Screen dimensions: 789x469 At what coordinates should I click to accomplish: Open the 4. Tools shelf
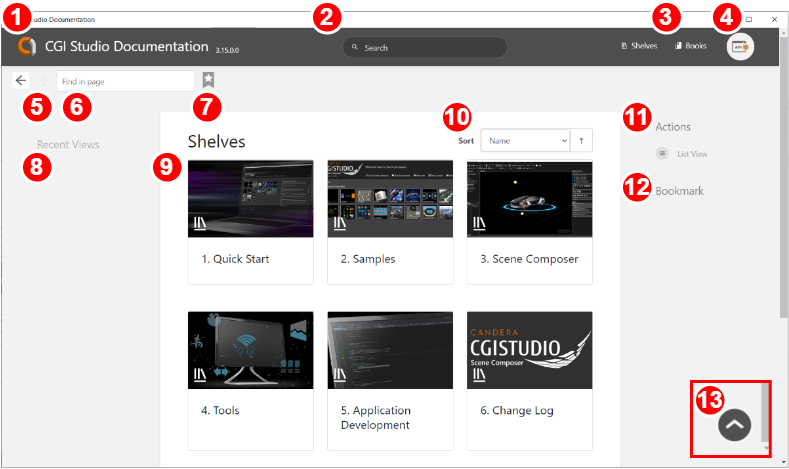[251, 381]
